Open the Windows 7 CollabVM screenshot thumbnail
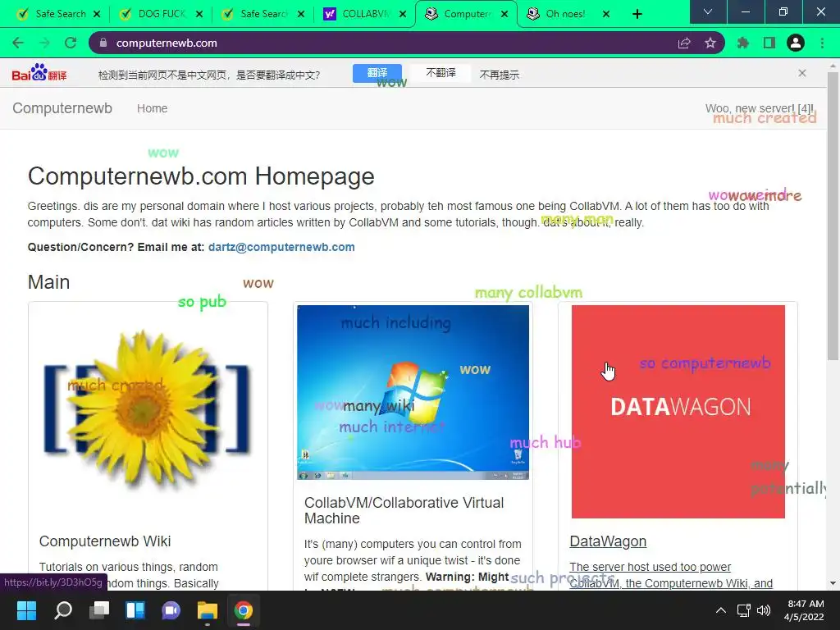840x630 pixels. tap(413, 392)
